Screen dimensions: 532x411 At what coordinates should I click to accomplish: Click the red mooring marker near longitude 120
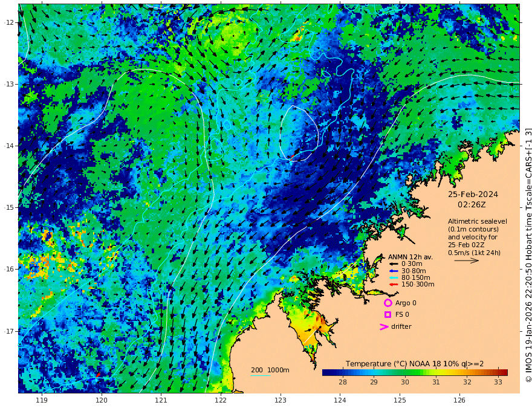pyautogui.click(x=98, y=375)
